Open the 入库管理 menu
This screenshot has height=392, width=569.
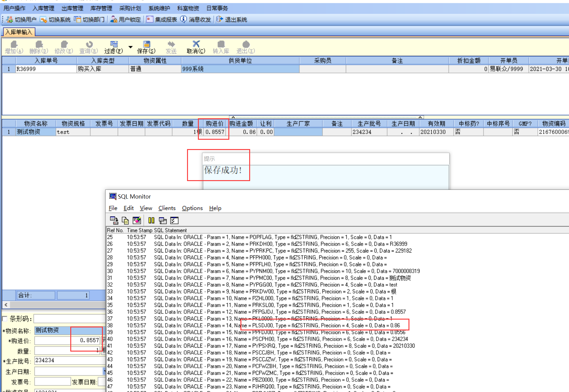43,8
